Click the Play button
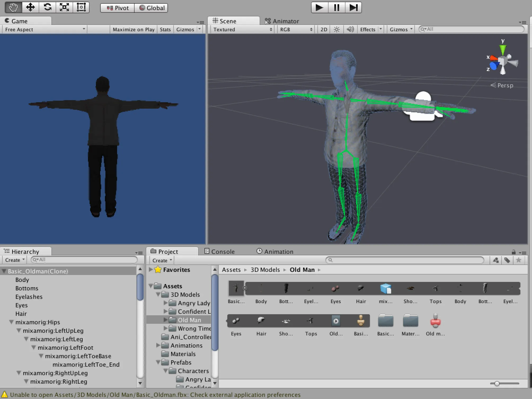 point(320,7)
